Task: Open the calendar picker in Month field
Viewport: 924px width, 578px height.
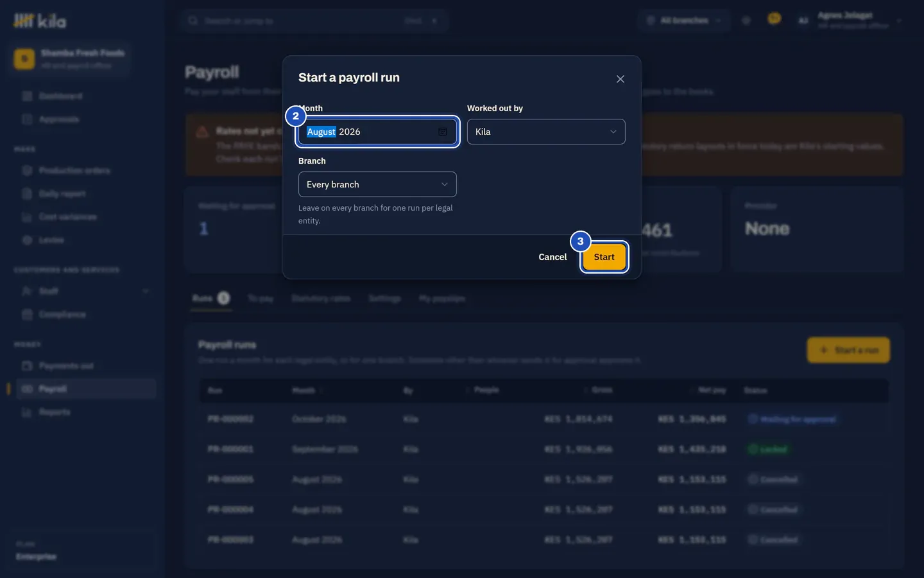Action: (442, 132)
